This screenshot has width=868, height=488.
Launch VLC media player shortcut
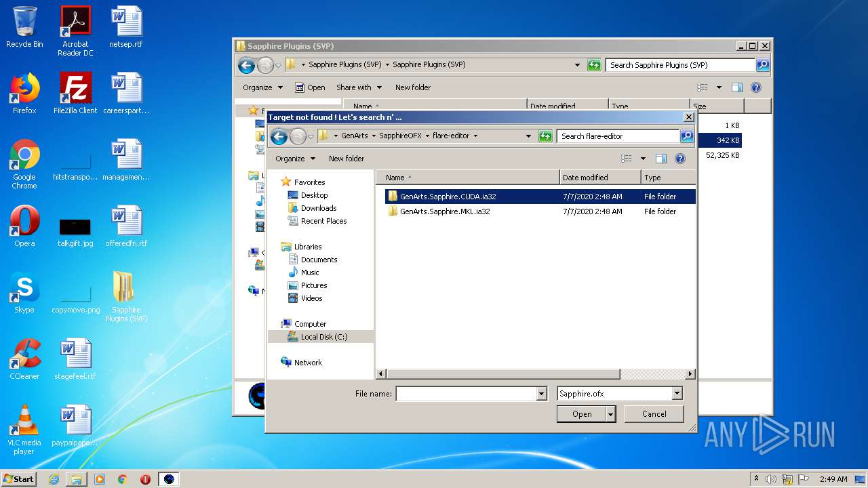point(24,430)
